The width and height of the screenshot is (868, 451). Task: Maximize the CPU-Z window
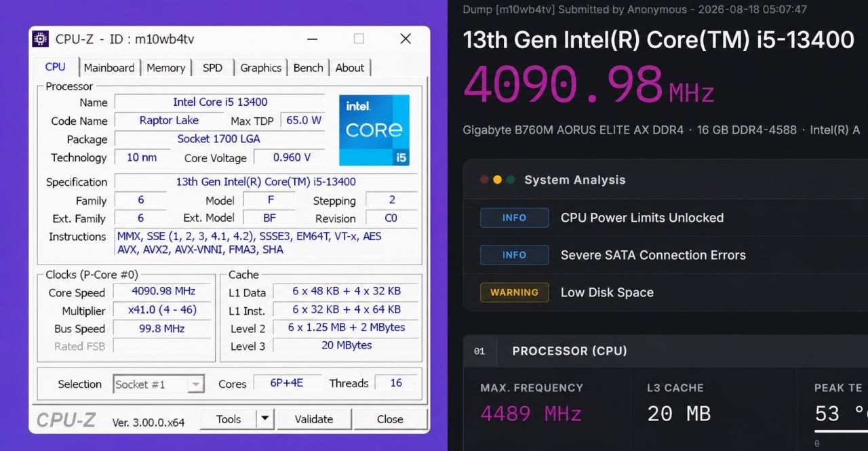coord(359,39)
